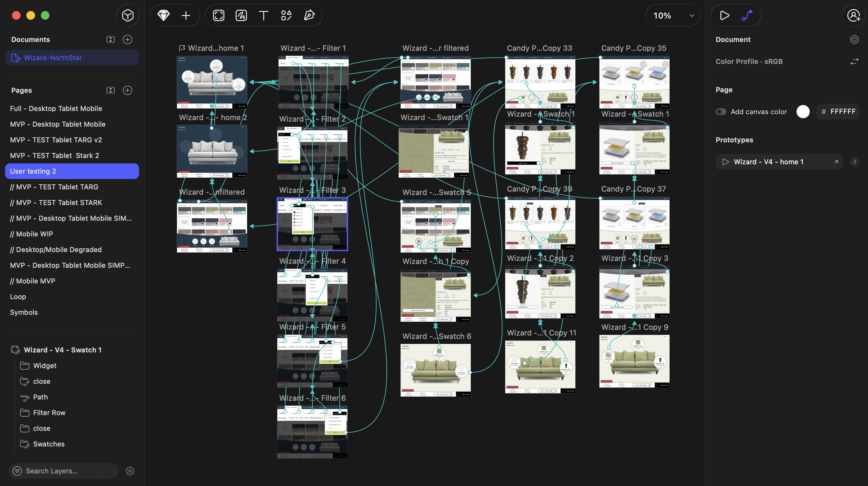Image resolution: width=868 pixels, height=486 pixels.
Task: Start prototype preview with play button
Action: pyautogui.click(x=724, y=15)
